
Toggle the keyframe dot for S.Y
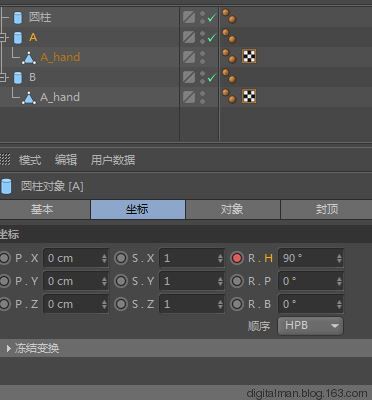pos(121,281)
